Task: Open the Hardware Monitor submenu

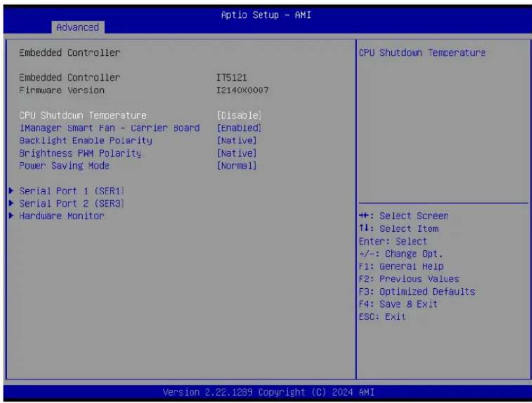Action: 62,216
